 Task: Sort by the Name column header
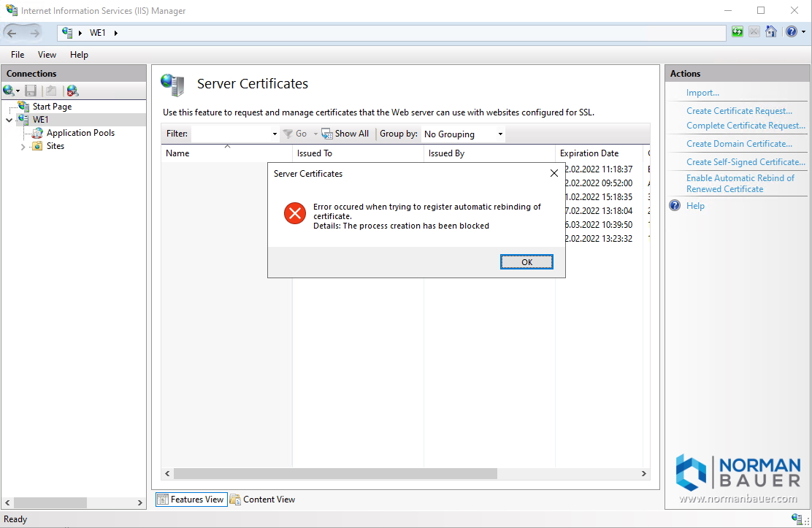[227, 153]
